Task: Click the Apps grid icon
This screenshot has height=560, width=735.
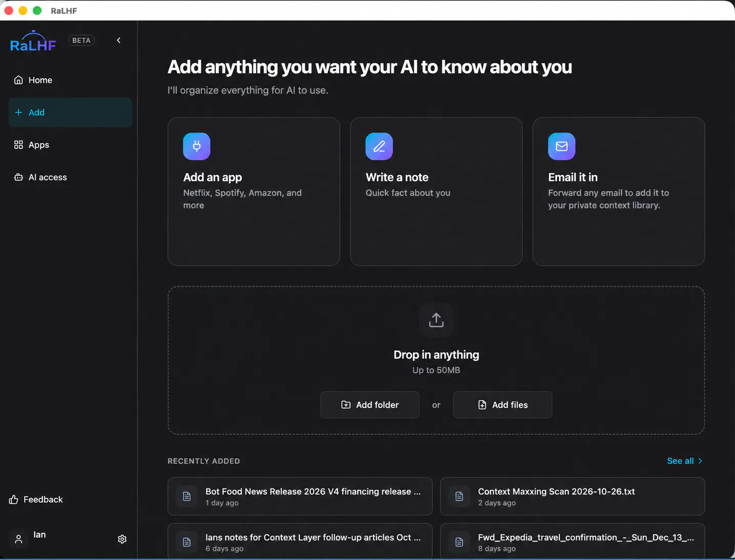Action: (x=18, y=145)
